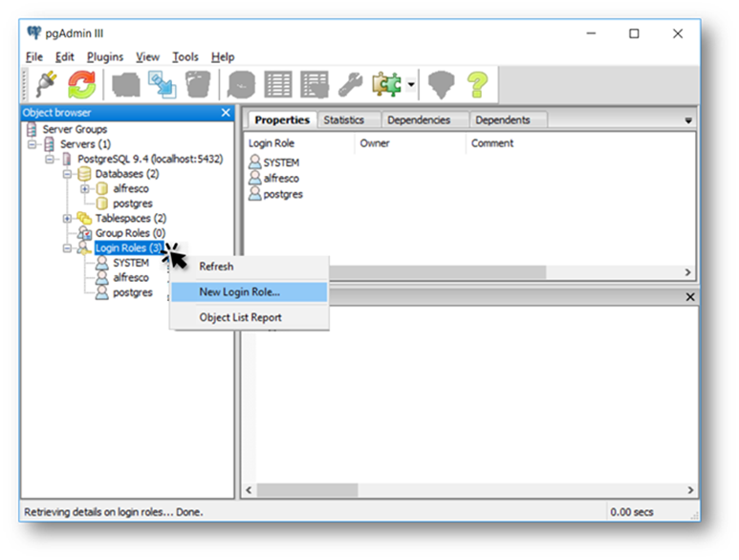
Task: Choose New Login Role... from context menu
Action: [239, 292]
